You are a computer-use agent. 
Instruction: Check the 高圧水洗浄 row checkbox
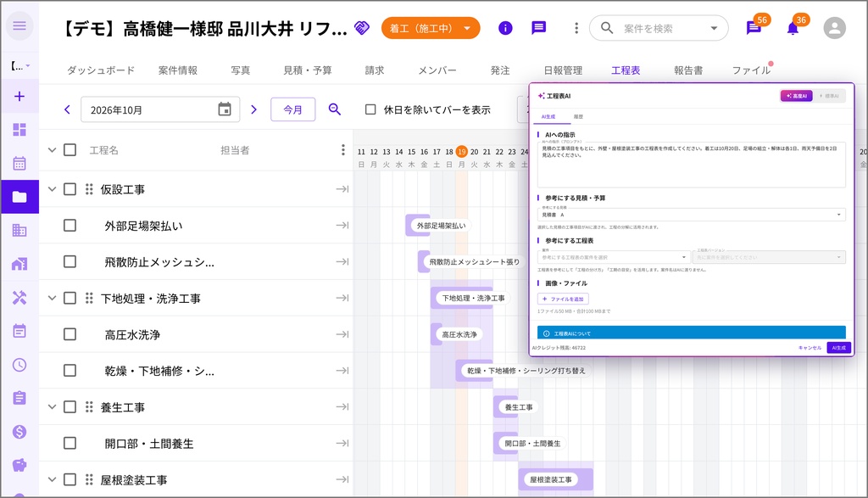tap(70, 334)
